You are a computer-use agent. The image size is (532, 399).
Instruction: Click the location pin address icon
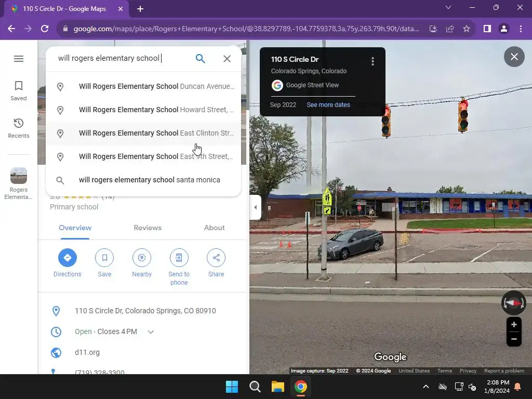click(x=56, y=311)
